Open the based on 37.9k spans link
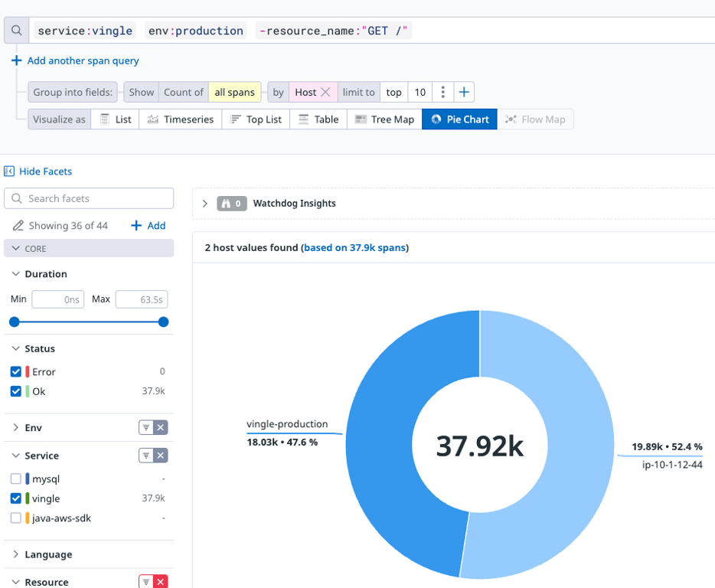 click(x=354, y=248)
